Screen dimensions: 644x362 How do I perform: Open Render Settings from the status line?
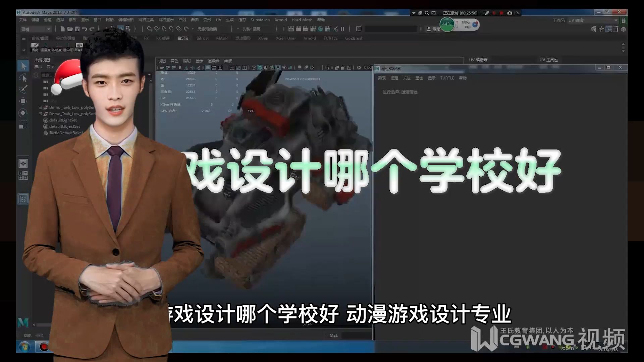tap(313, 29)
